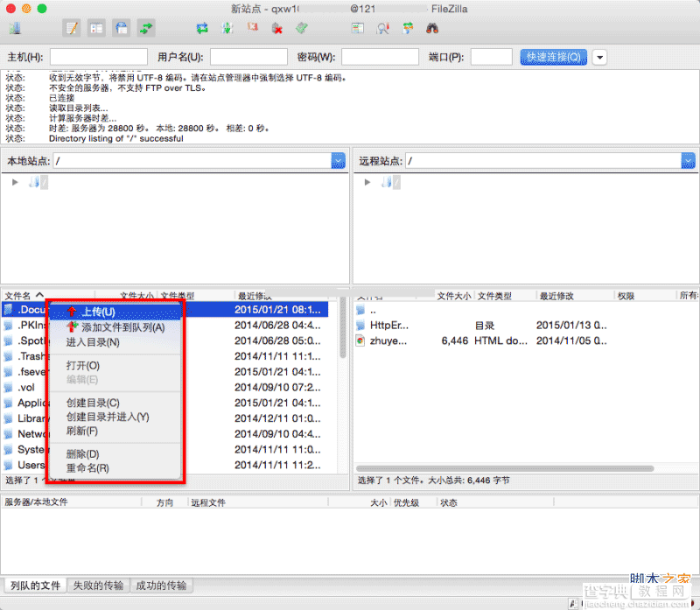
Task: Toggle the remote directory tree icon
Action: (x=122, y=29)
